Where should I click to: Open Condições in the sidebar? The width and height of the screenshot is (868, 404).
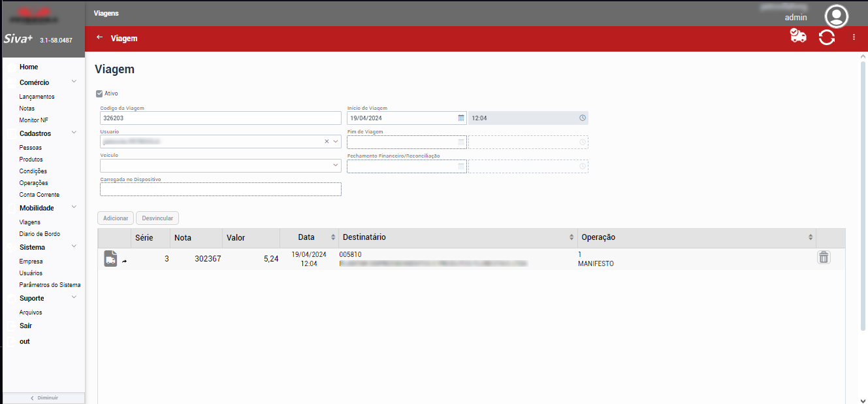33,171
